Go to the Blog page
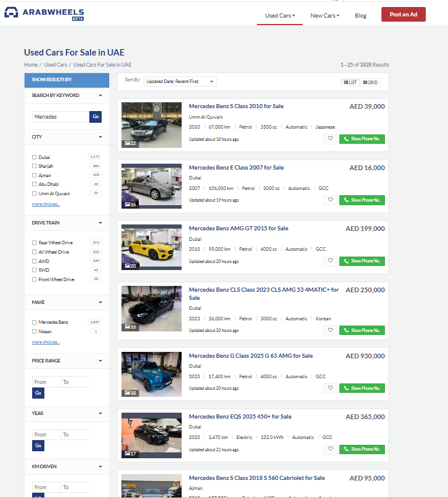Viewport: 448px width, 498px height. [x=360, y=16]
